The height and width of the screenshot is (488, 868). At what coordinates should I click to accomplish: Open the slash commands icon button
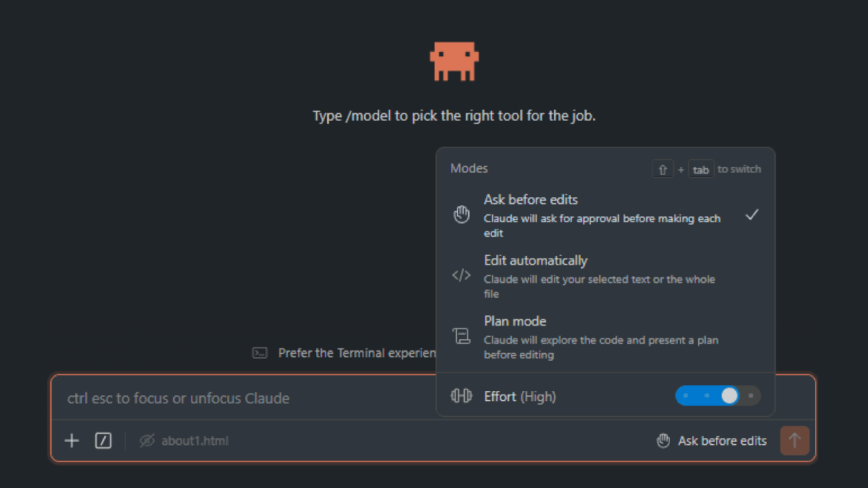tap(103, 440)
